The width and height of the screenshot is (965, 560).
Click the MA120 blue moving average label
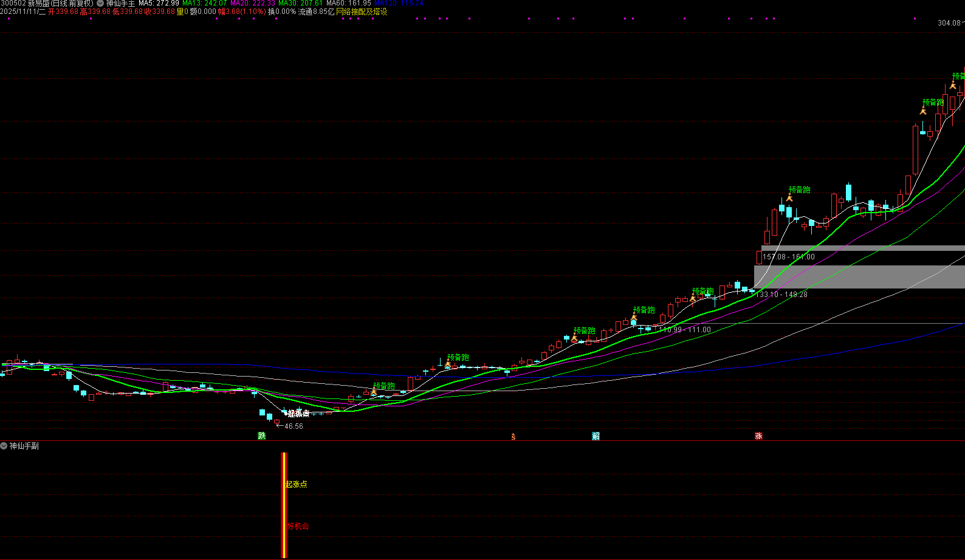(x=398, y=4)
